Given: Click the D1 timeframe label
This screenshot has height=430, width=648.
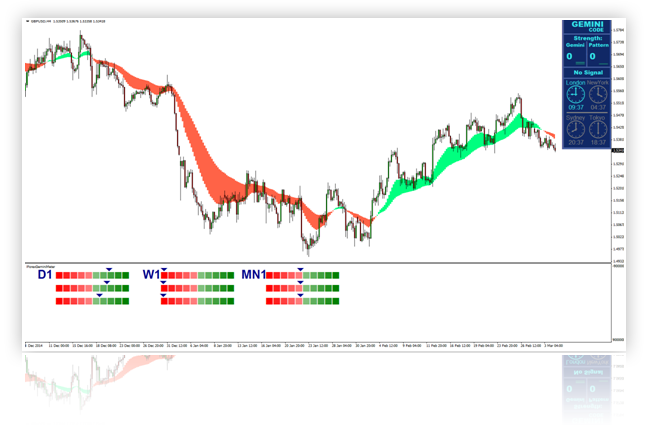Looking at the screenshot, I should [x=45, y=275].
